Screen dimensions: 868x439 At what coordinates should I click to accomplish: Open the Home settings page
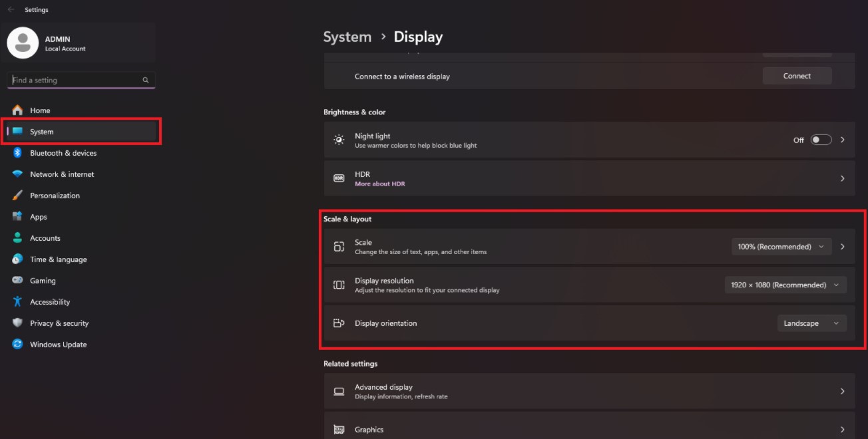[x=81, y=110]
